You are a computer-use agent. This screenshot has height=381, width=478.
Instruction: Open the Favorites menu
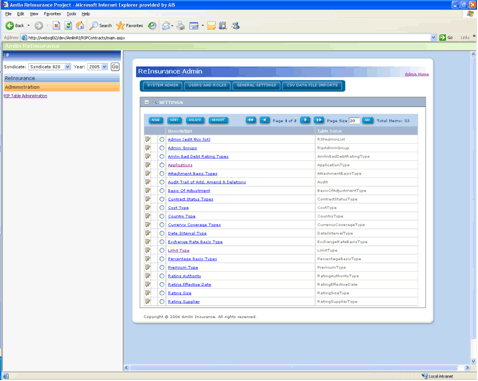(52, 14)
